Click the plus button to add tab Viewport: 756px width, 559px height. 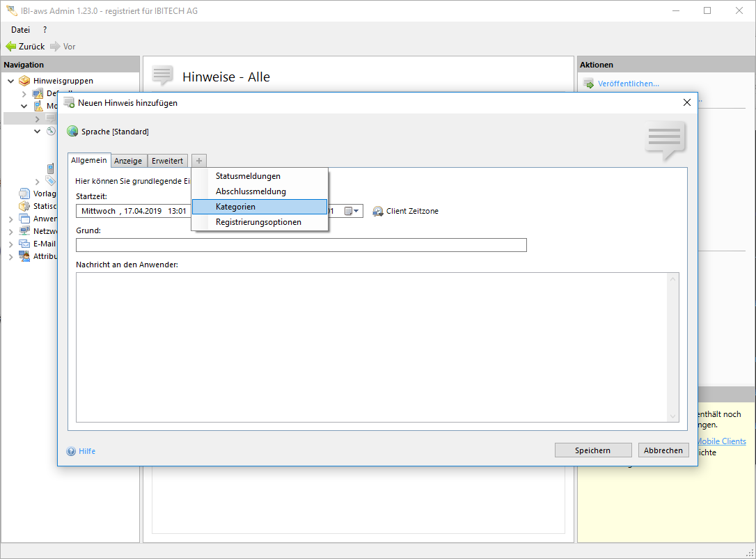[199, 161]
